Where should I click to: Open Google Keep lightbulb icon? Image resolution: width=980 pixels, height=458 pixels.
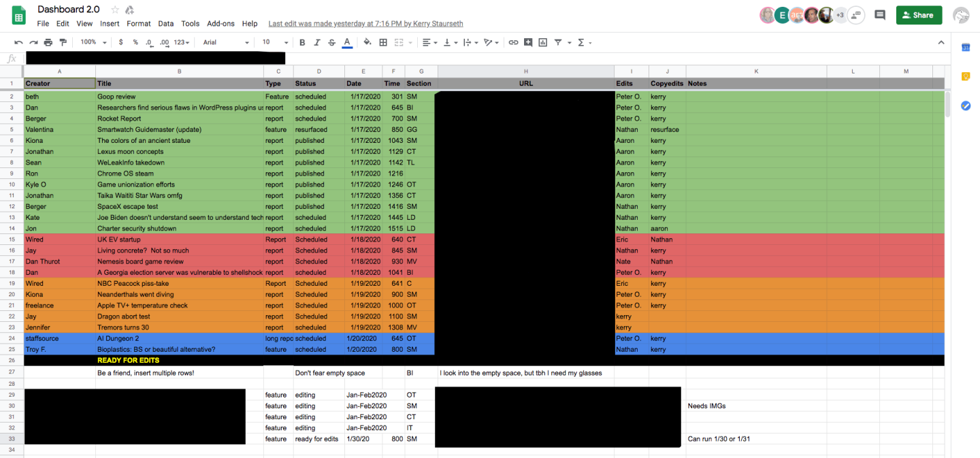pos(965,76)
